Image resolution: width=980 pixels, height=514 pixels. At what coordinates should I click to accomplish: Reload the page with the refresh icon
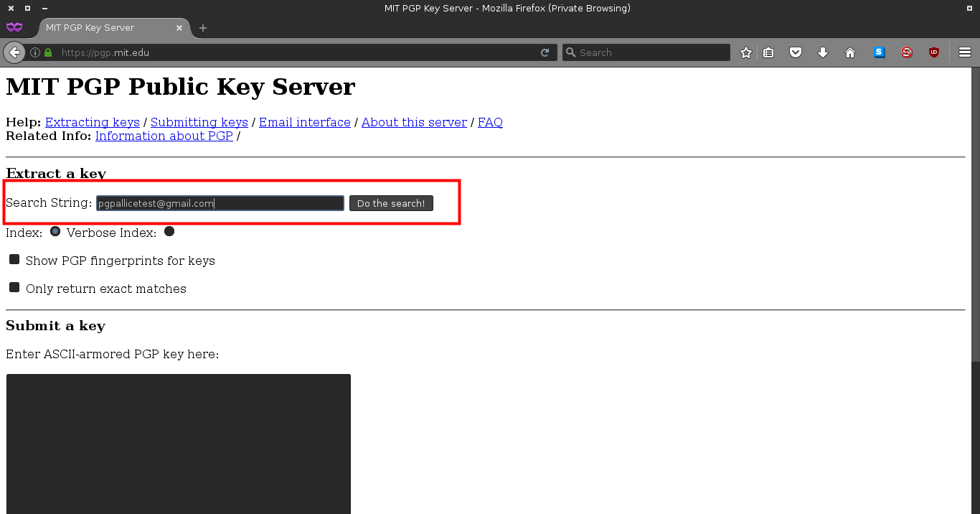(545, 52)
